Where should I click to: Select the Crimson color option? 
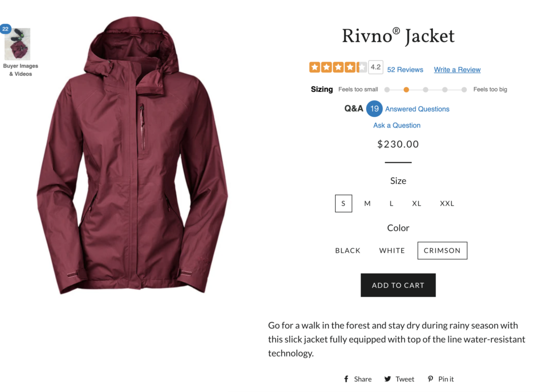pos(442,251)
